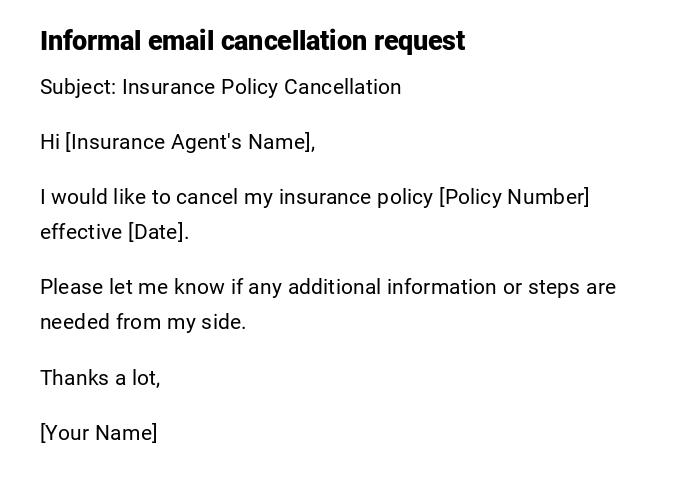Select the [Date] placeholder
The image size is (700, 495).
(156, 232)
